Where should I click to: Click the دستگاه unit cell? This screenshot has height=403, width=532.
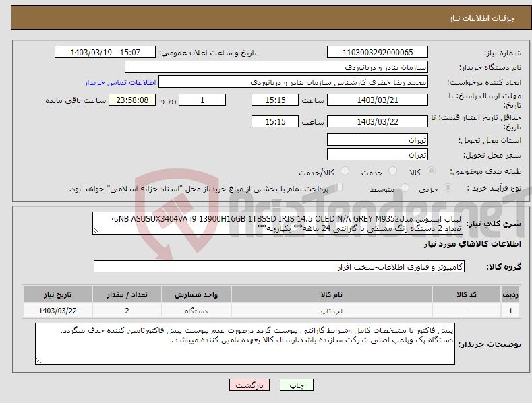coord(196,311)
